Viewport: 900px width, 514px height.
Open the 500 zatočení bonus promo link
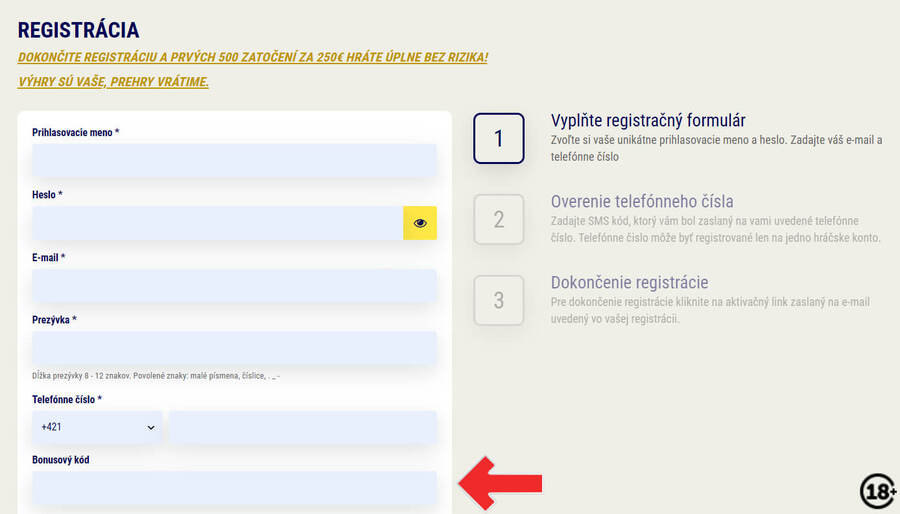click(253, 57)
